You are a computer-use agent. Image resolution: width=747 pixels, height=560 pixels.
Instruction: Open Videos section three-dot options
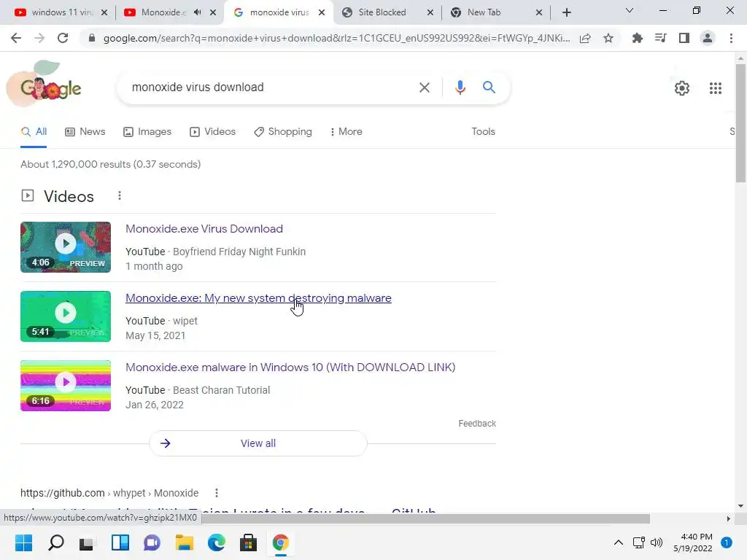click(120, 195)
